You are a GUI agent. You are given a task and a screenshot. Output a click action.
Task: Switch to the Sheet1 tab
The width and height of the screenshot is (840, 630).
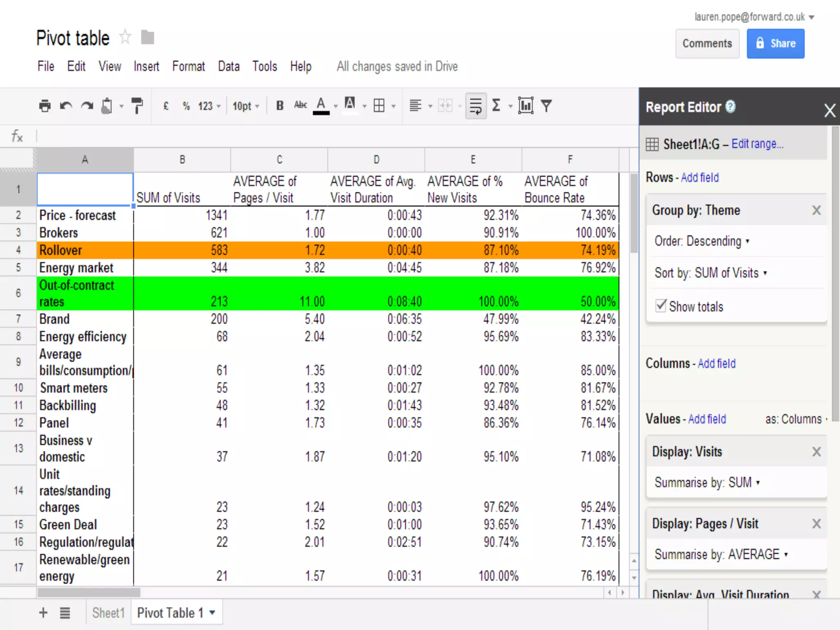pyautogui.click(x=108, y=613)
